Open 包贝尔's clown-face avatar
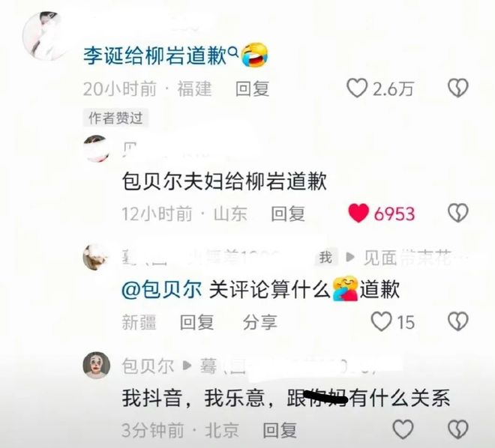The width and height of the screenshot is (495, 448). (96, 365)
